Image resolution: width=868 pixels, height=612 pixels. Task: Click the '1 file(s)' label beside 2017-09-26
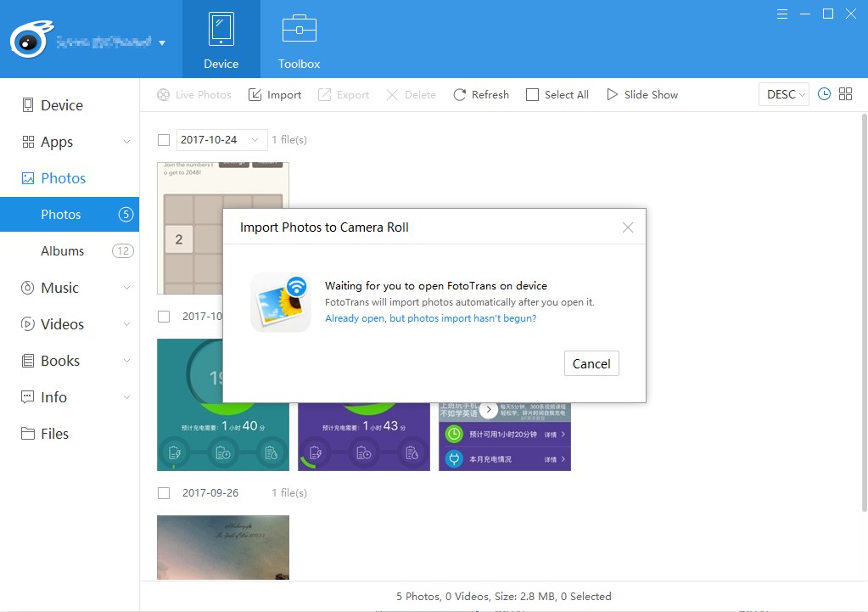(x=289, y=493)
